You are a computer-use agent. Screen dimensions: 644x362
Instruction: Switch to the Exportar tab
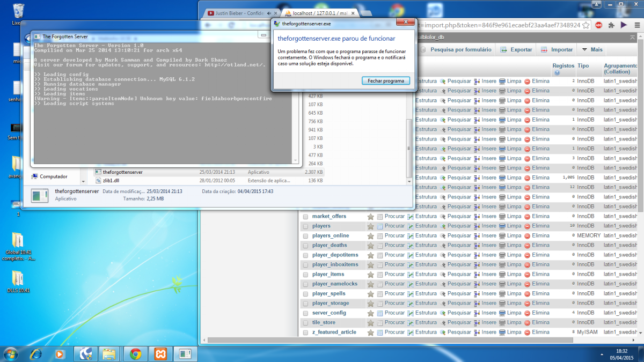[516, 50]
